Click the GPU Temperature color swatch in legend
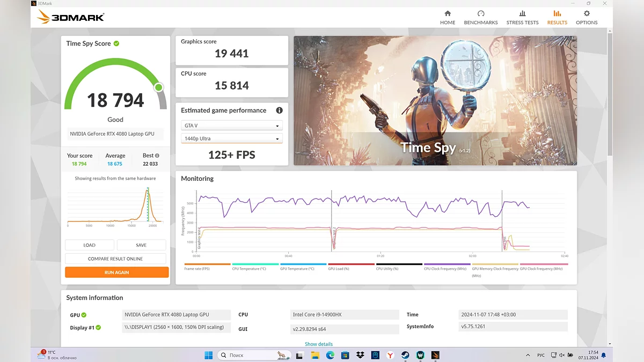This screenshot has height=362, width=644. pos(303,264)
